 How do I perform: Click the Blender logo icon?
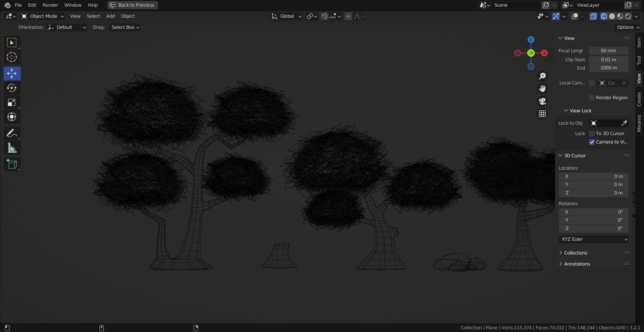pos(7,5)
